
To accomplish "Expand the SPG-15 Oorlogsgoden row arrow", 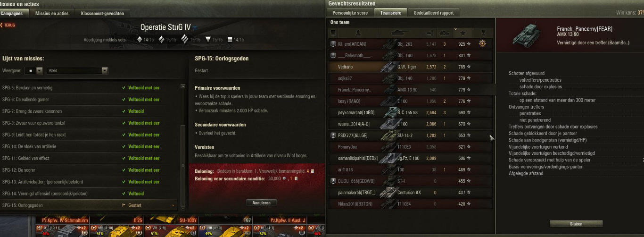I will tap(173, 205).
